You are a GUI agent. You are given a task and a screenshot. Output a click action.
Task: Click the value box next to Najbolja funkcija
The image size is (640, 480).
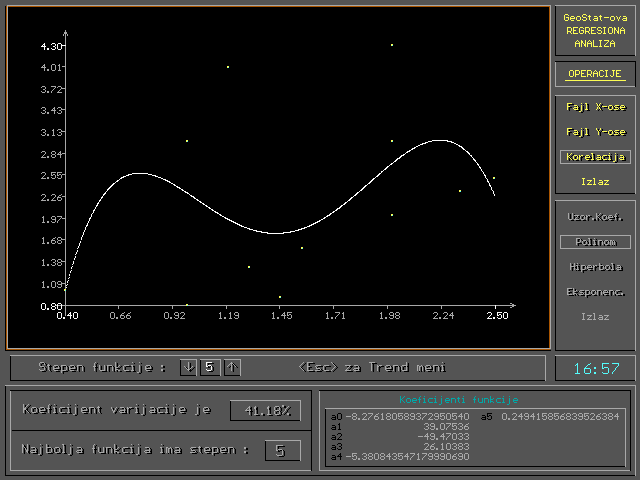pos(282,450)
